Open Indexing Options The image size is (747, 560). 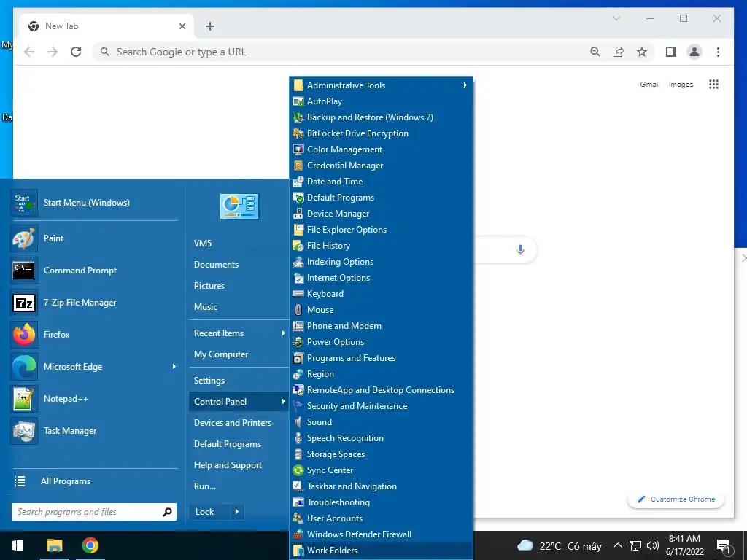point(381,262)
